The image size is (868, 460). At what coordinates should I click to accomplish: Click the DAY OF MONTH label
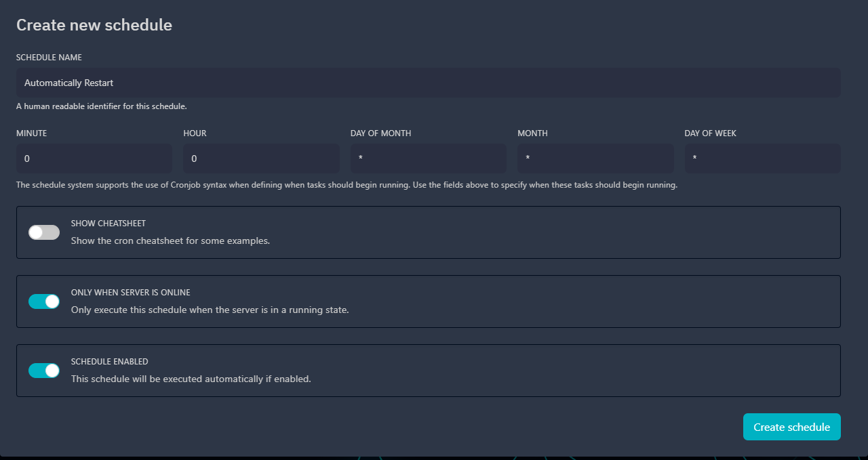(x=380, y=133)
